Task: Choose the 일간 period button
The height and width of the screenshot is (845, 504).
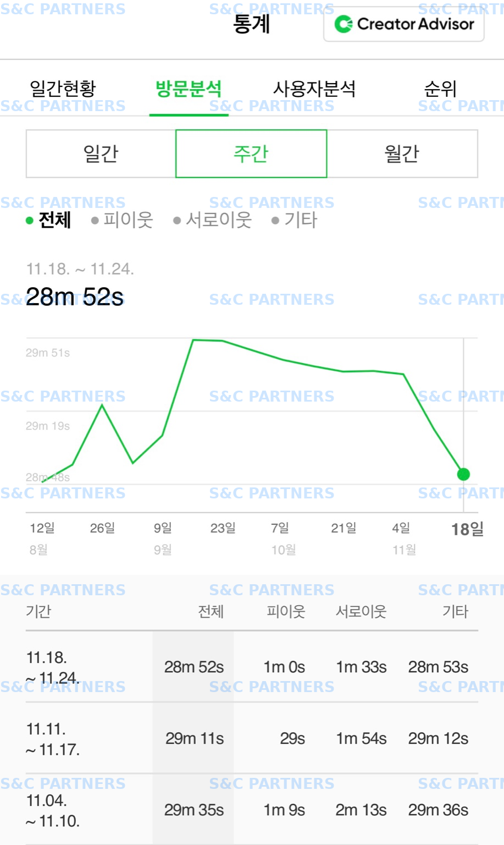Action: (x=101, y=153)
